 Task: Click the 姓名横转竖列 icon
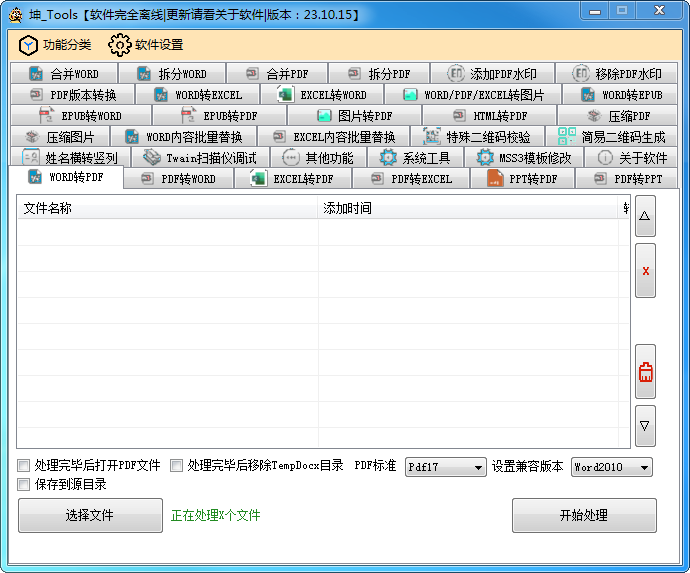[31, 157]
